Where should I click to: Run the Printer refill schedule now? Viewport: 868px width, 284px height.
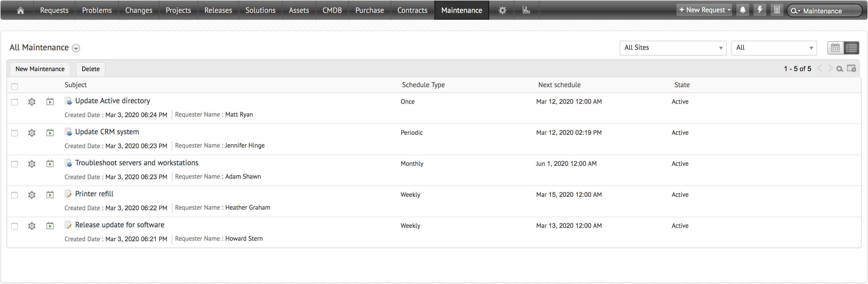tap(50, 195)
